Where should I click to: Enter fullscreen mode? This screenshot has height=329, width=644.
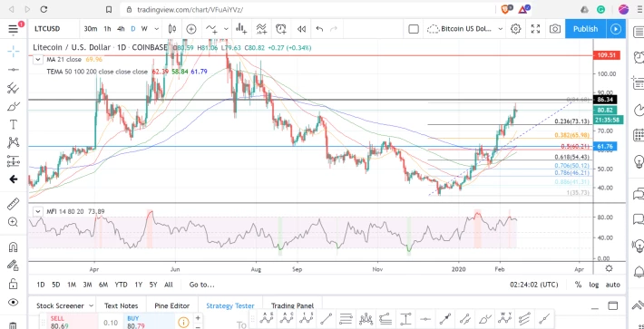coord(535,29)
